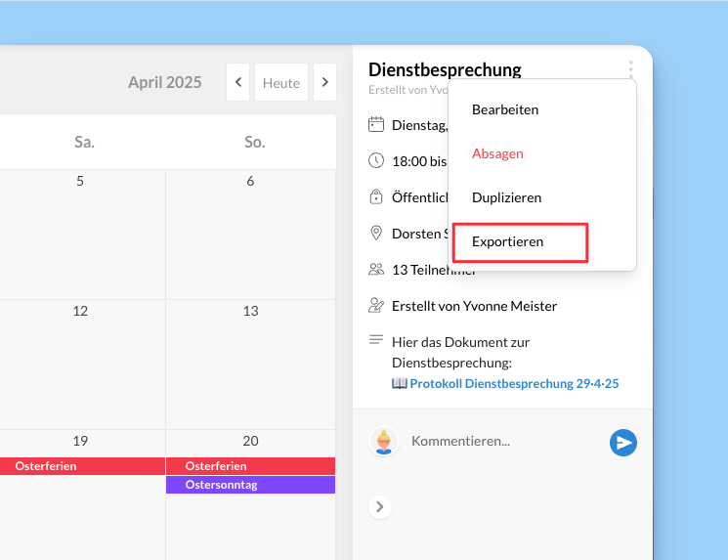Image resolution: width=728 pixels, height=560 pixels.
Task: Click the purple Ostersonntag event bar
Action: pyautogui.click(x=250, y=485)
